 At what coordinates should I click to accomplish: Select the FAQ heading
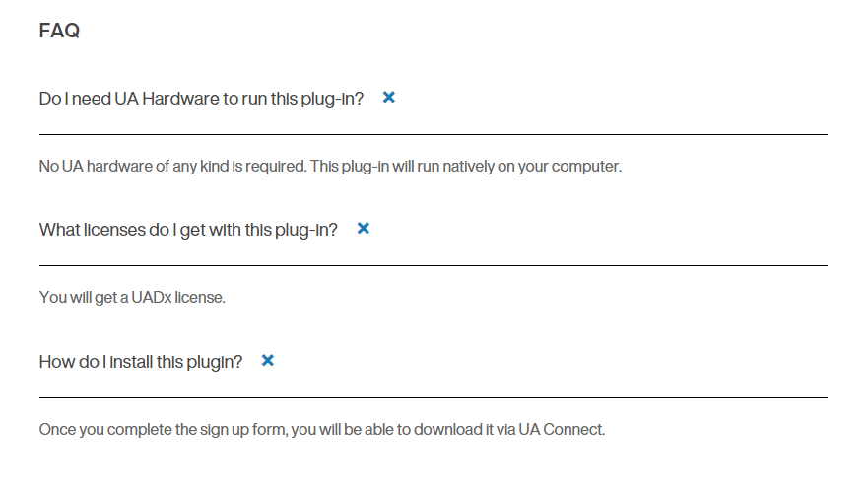pyautogui.click(x=59, y=31)
